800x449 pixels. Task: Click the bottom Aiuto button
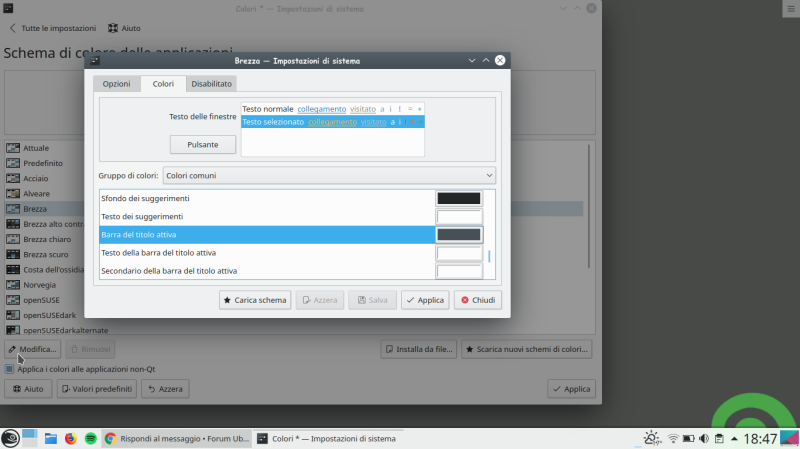[x=28, y=389]
